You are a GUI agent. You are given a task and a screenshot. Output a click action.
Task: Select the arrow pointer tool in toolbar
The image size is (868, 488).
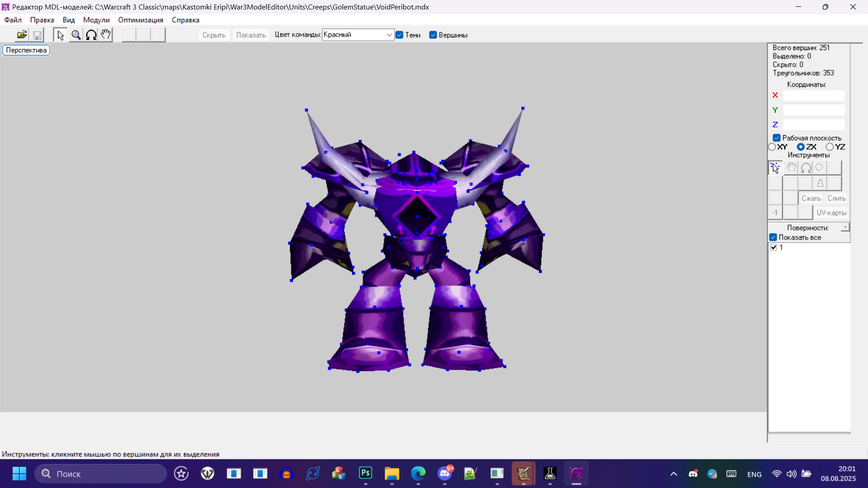point(61,35)
